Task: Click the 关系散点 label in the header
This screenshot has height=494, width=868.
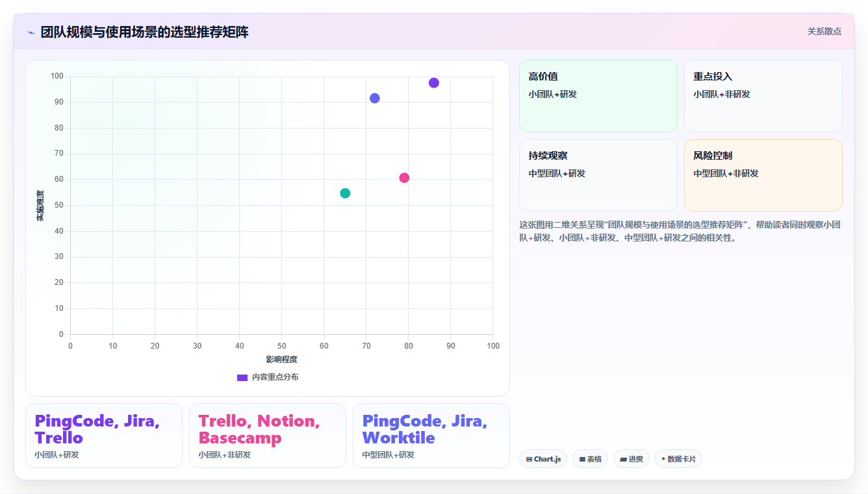Action: click(824, 31)
